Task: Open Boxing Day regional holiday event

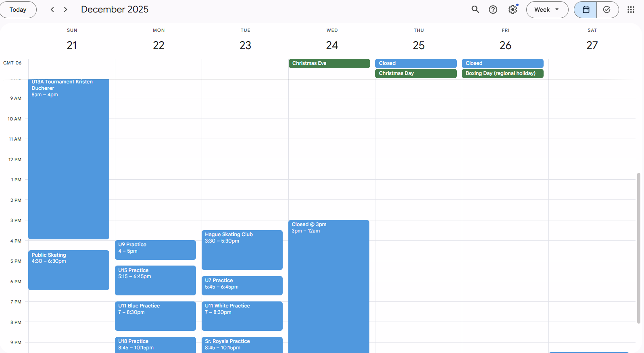Action: tap(502, 73)
